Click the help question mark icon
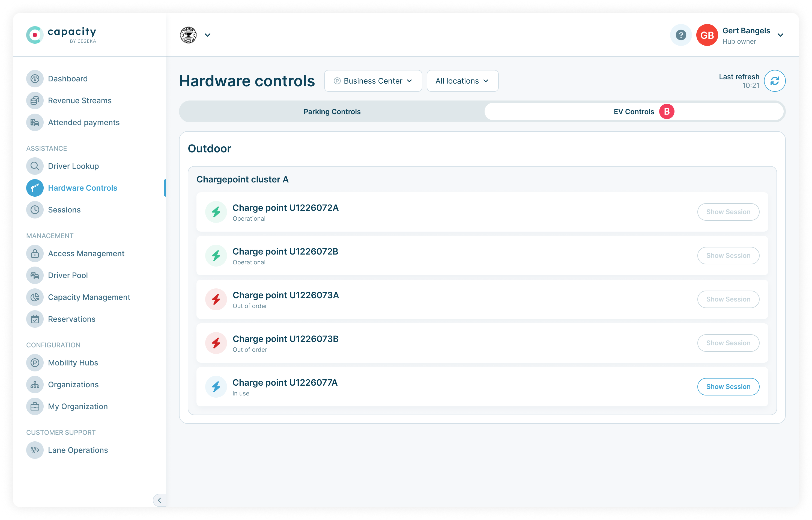Image resolution: width=812 pixels, height=520 pixels. (681, 35)
